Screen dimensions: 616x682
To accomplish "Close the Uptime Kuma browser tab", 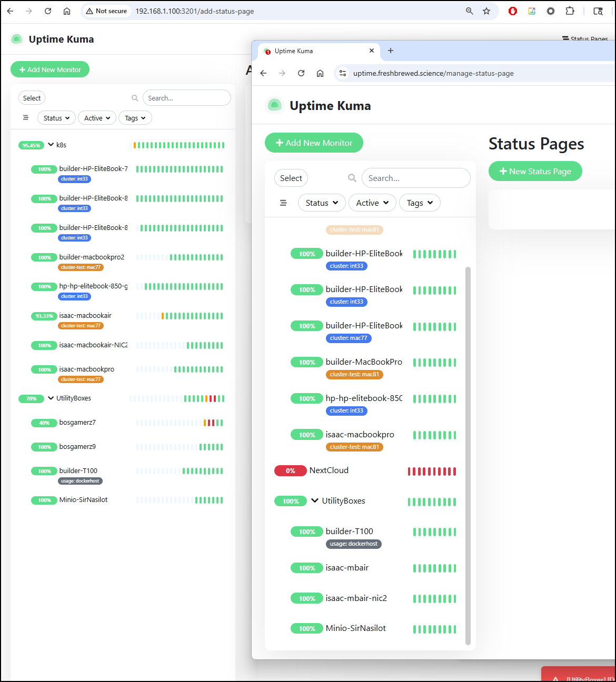I will pos(372,51).
